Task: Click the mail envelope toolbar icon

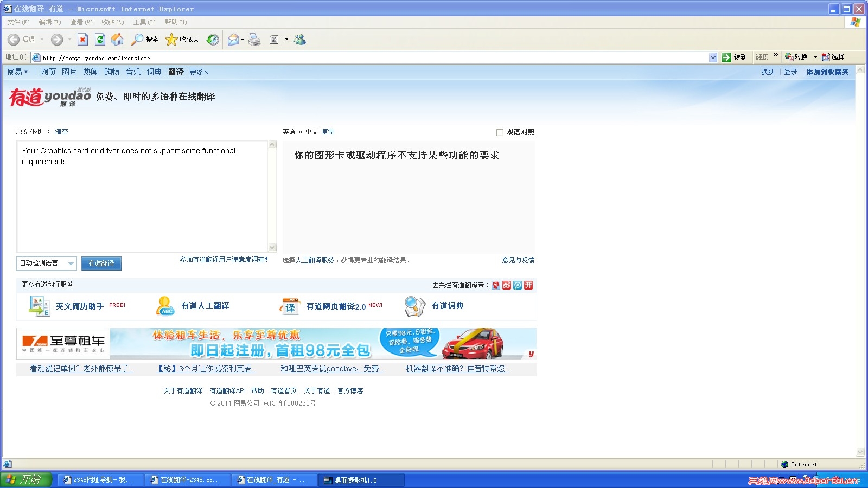Action: [233, 40]
